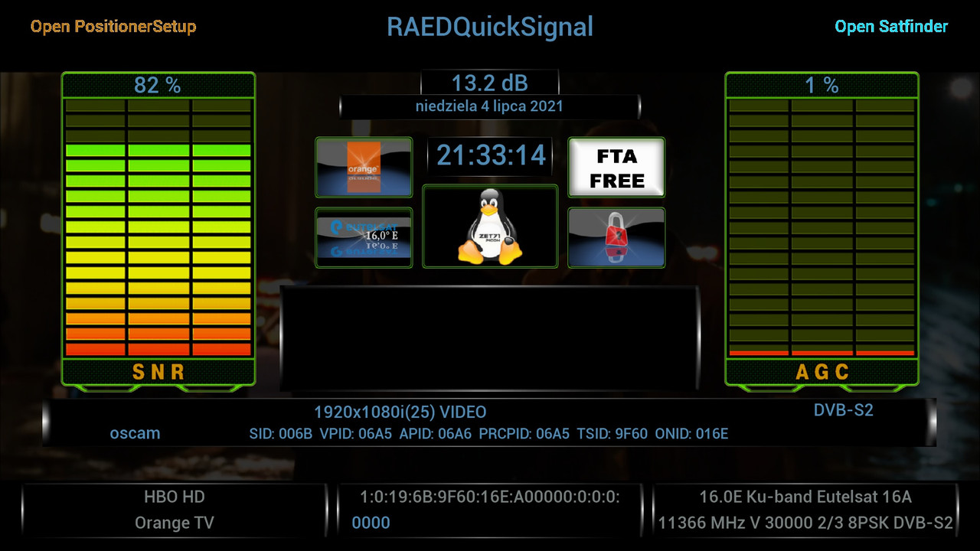The image size is (980, 551).
Task: Click the empty black info panel
Action: [490, 337]
